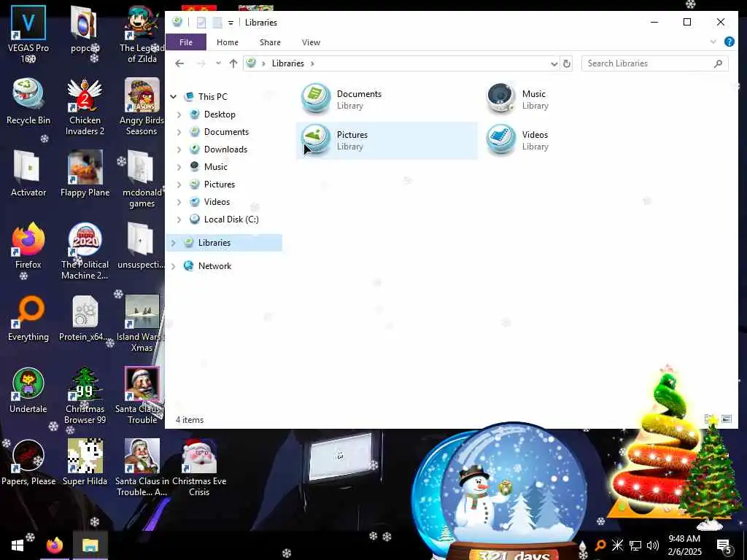Select Documents in navigation pane
Viewport: 747px width, 560px height.
pos(226,132)
